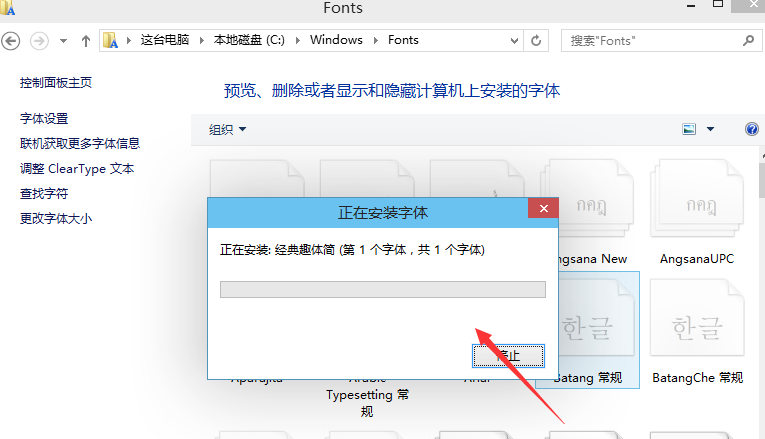Click the Fonts folder icon in address bar

112,41
